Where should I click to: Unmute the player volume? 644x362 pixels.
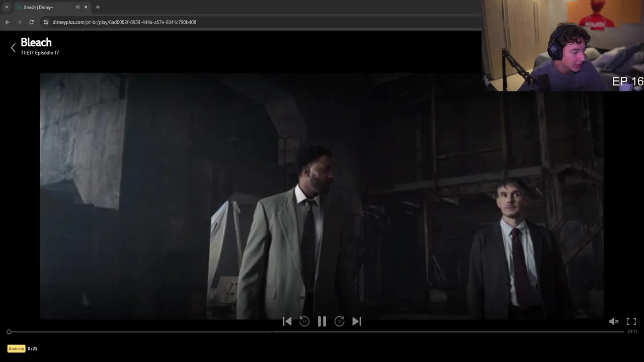click(614, 321)
